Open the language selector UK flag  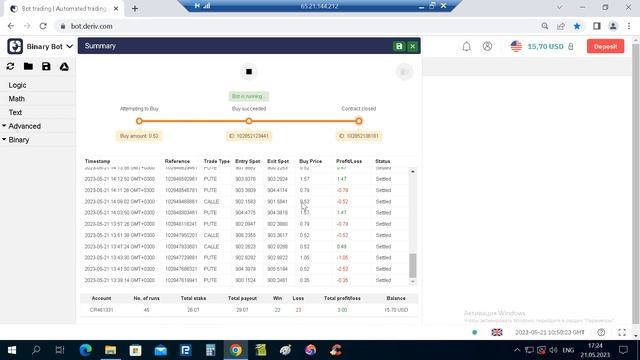point(497,332)
